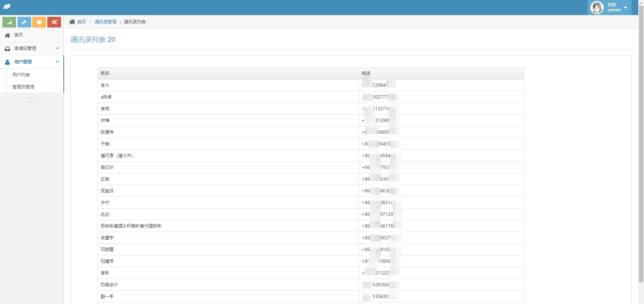Open 首页 in the sidebar menu
This screenshot has height=304, width=644.
pyautogui.click(x=19, y=35)
